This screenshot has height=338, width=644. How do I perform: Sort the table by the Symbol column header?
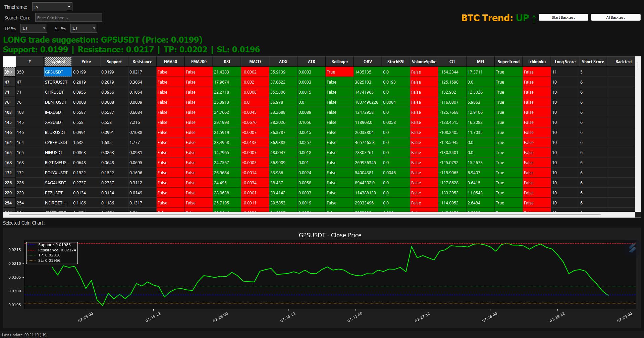coord(58,62)
